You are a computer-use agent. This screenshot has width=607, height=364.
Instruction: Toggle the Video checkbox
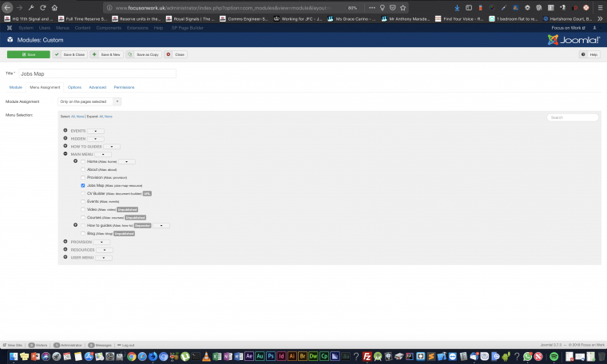click(x=83, y=210)
